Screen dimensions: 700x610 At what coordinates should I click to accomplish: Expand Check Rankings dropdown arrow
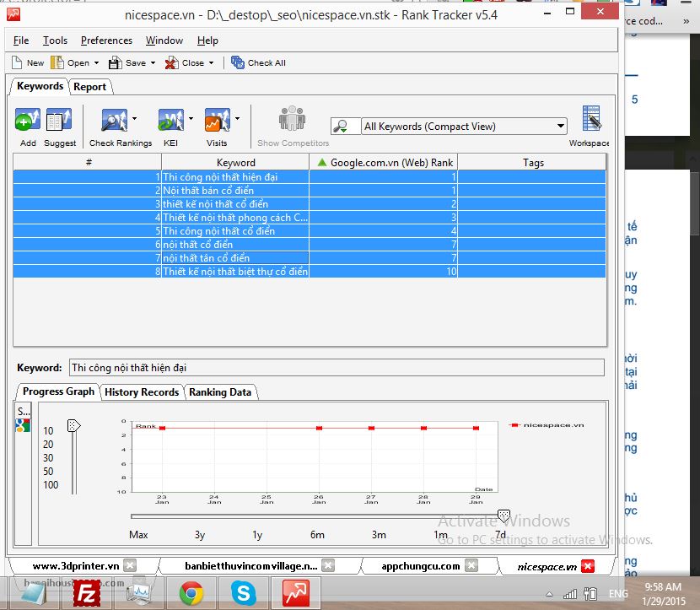pyautogui.click(x=134, y=119)
